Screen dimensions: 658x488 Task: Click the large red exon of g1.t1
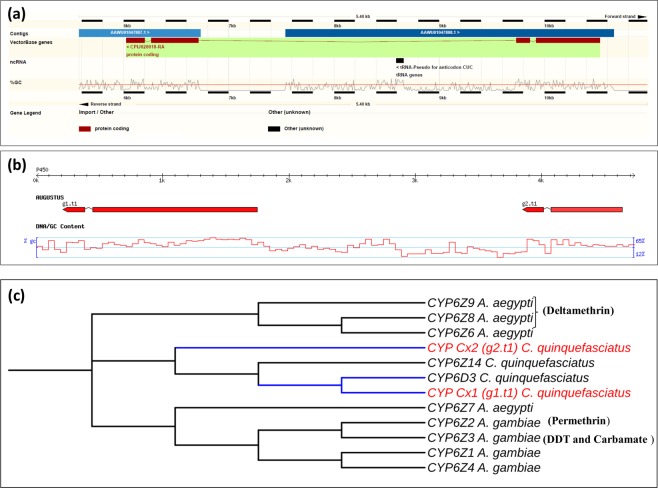(x=175, y=210)
